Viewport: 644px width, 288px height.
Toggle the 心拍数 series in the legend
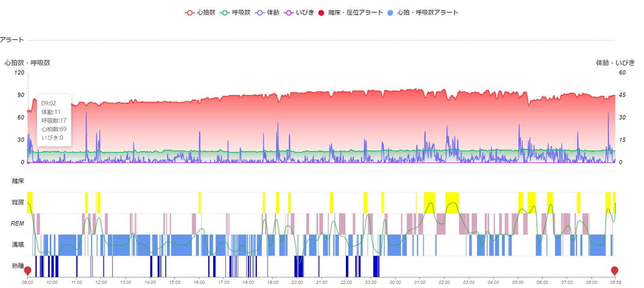[200, 13]
